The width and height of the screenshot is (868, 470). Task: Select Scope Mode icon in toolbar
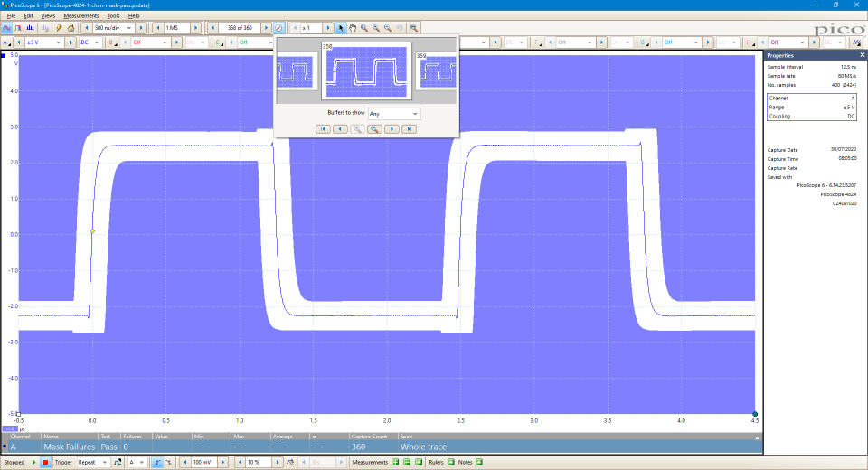[7, 28]
